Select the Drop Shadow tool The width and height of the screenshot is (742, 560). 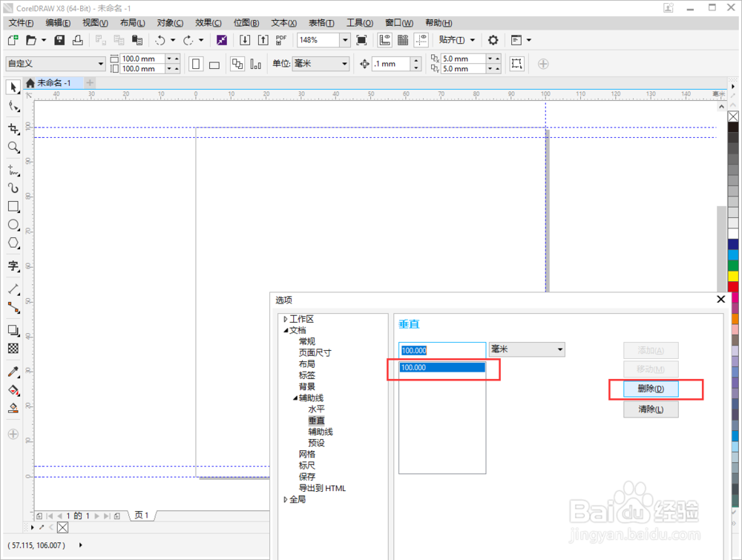13,330
